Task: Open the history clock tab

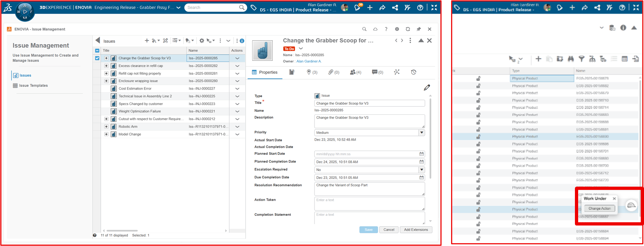Action: tap(414, 72)
